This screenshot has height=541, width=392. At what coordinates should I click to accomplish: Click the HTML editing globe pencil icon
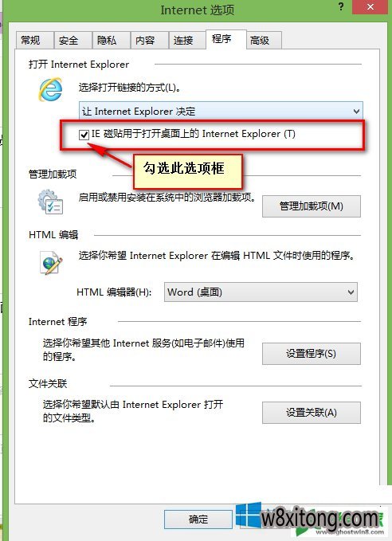[x=51, y=263]
